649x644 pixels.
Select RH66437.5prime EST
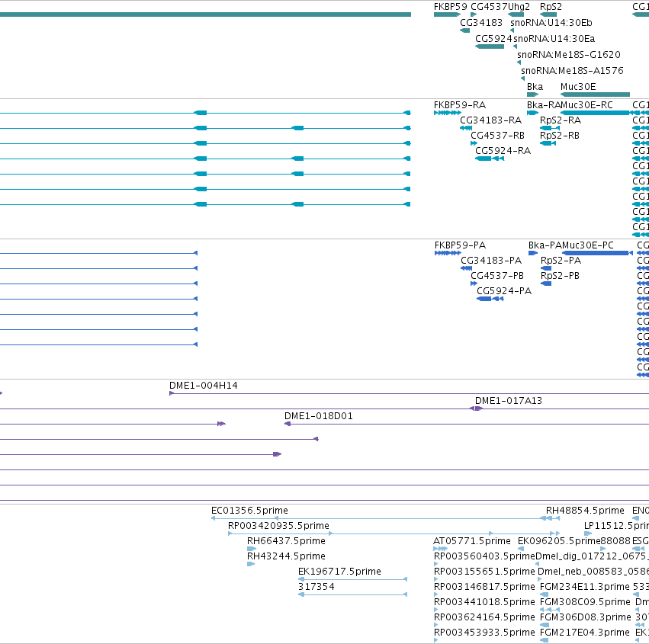(x=251, y=549)
